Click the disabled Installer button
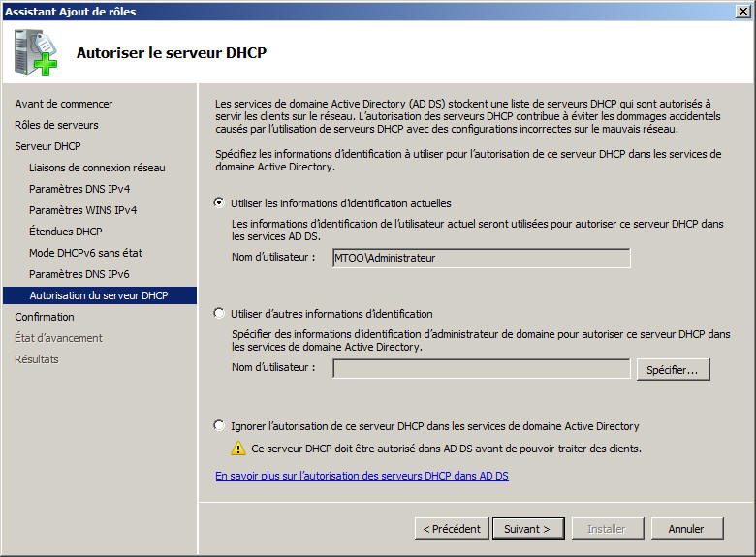This screenshot has width=756, height=557. click(x=608, y=529)
